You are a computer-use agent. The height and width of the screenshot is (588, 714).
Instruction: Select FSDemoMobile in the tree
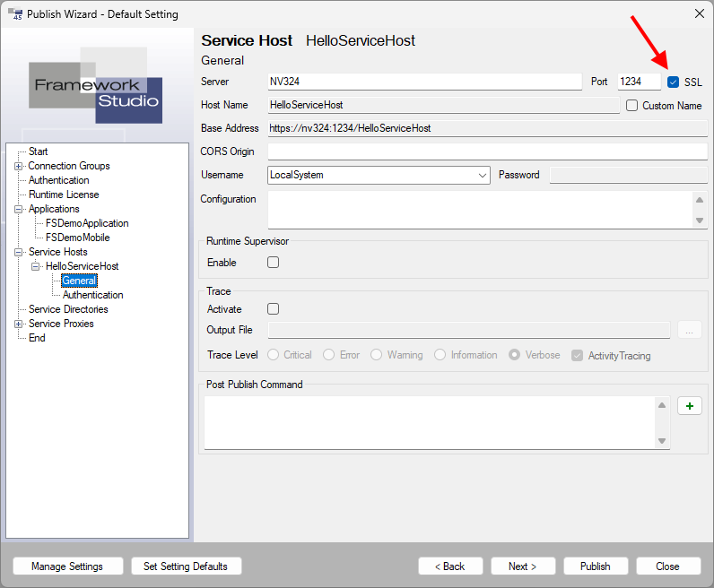click(x=77, y=238)
